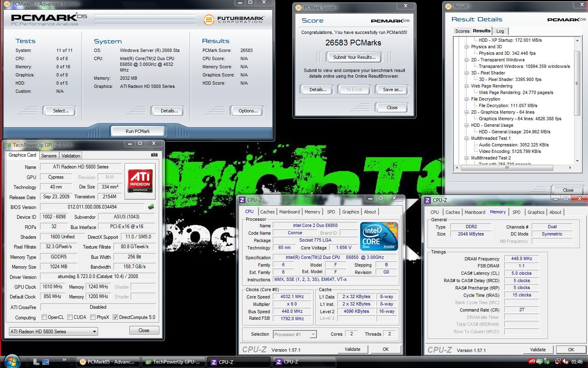Click the scroll-down arrow in Result Details
Screen dimensions: 588x368
tap(577, 161)
